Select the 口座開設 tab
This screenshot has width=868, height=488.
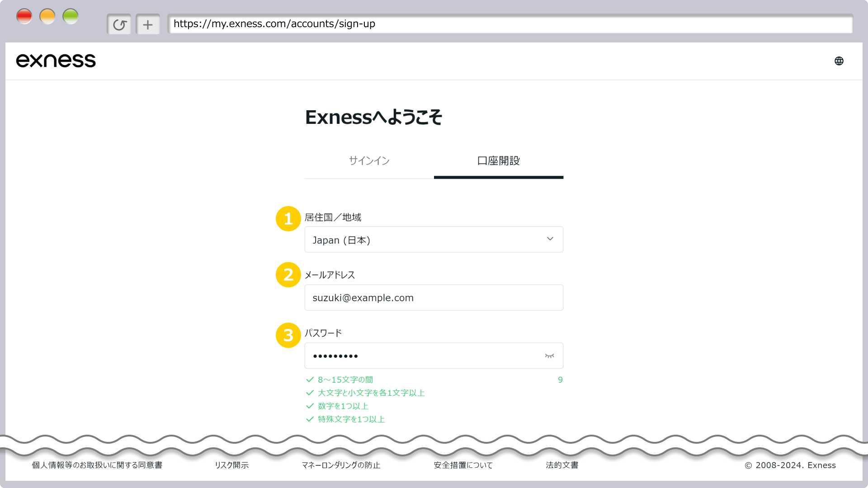coord(498,161)
